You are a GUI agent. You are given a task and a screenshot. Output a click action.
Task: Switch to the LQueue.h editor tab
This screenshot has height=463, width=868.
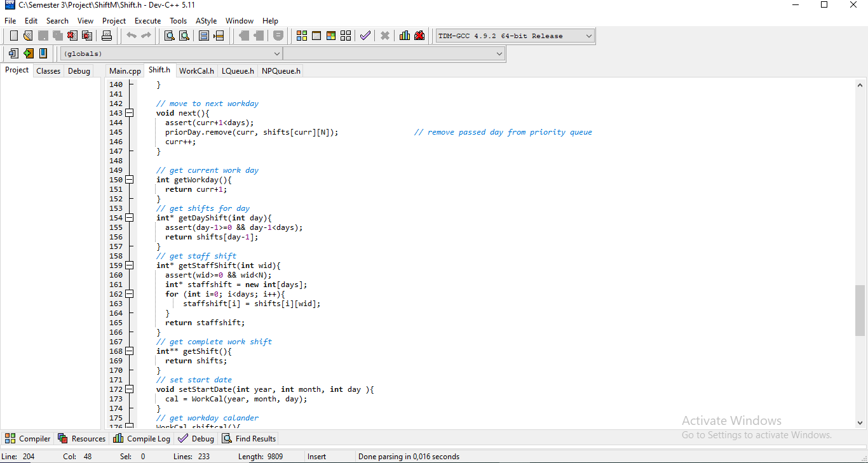point(238,71)
